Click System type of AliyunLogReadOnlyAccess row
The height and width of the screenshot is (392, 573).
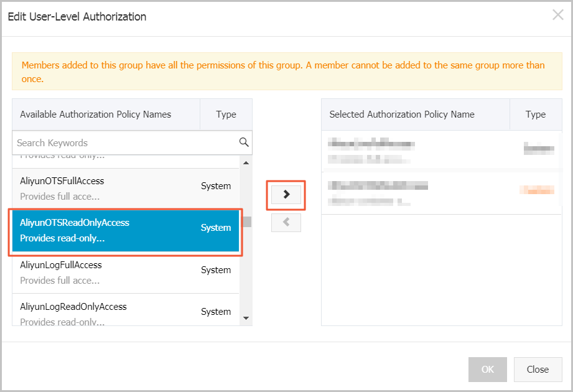[x=216, y=312]
